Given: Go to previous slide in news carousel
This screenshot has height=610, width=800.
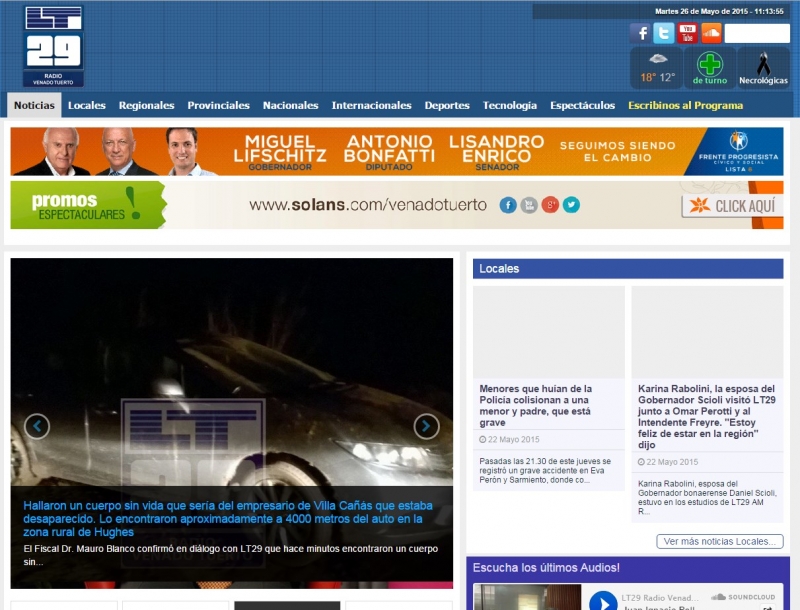Looking at the screenshot, I should (37, 426).
